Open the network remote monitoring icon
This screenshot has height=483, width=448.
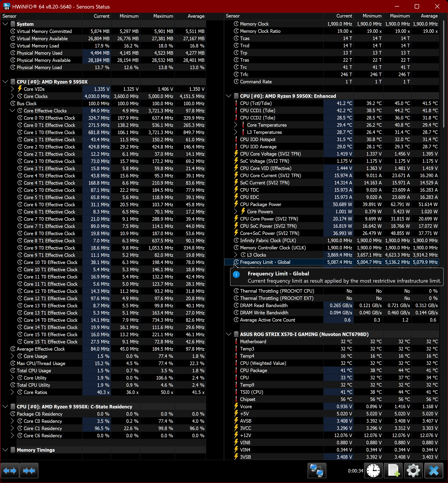coord(317,471)
